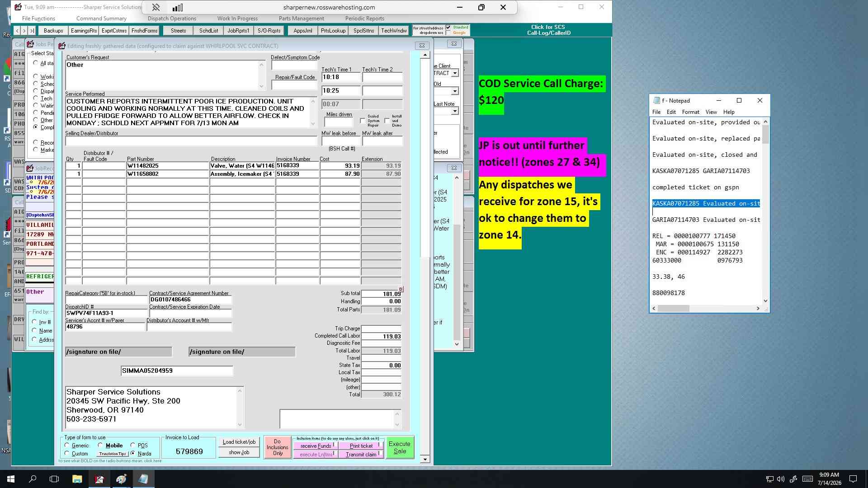This screenshot has width=868, height=488.
Task: Close the editing form with its X icon
Action: [x=422, y=46]
